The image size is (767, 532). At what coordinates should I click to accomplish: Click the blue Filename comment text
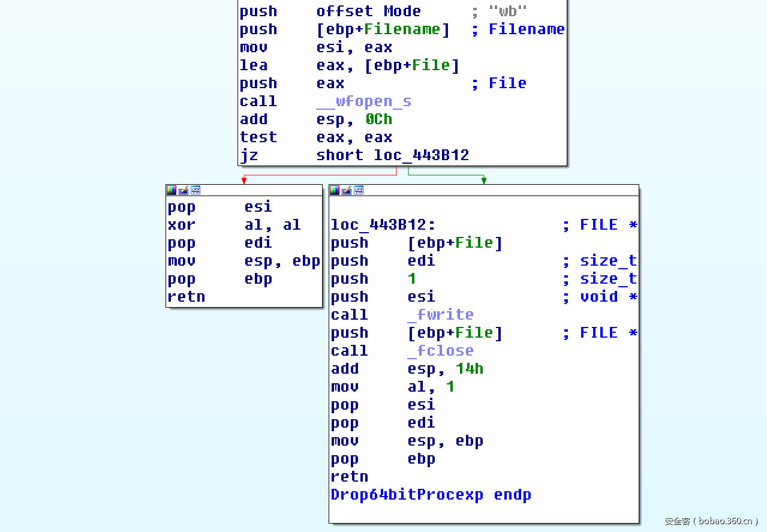(527, 29)
